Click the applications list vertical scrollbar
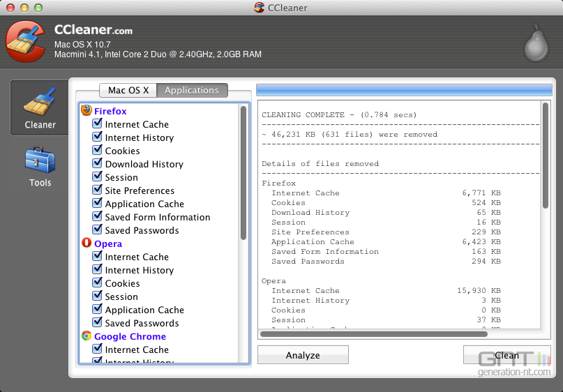 point(243,173)
